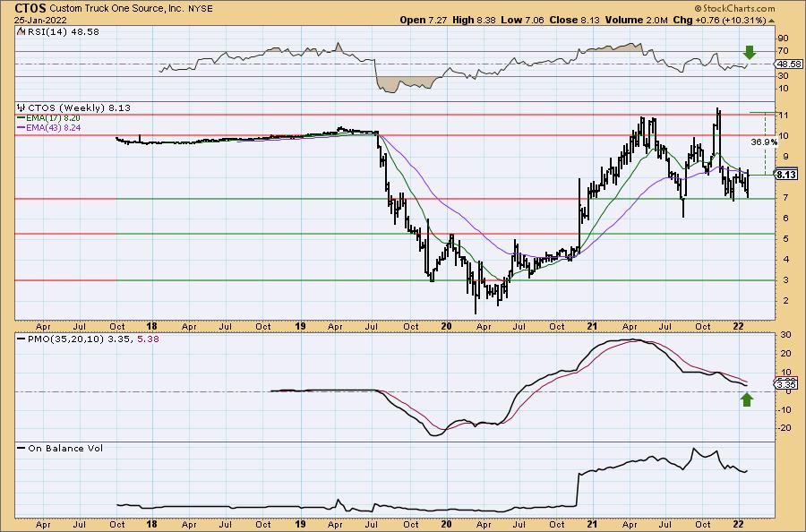This screenshot has width=806, height=532.
Task: Click the green EMA(17) 8.20 legend line
Action: (49, 117)
